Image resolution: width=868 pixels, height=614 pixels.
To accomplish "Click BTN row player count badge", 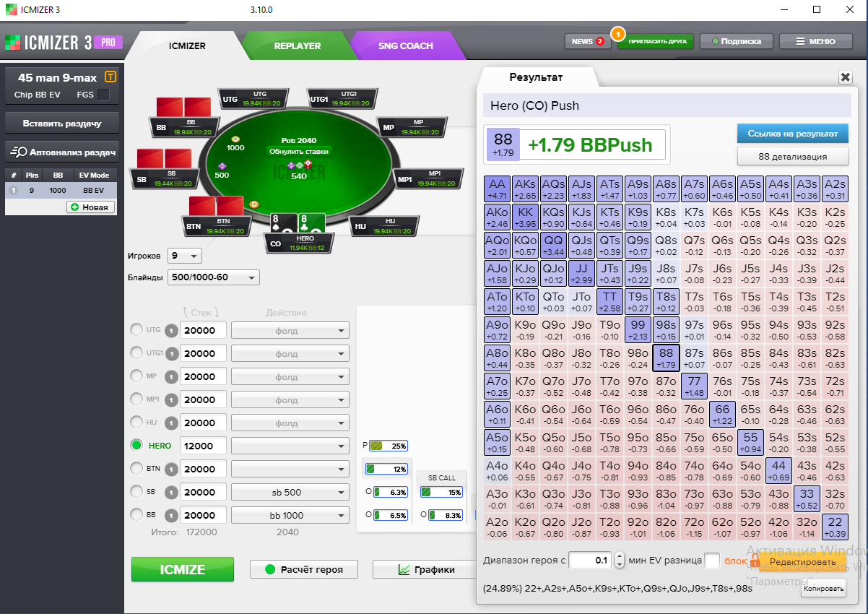I will click(172, 469).
